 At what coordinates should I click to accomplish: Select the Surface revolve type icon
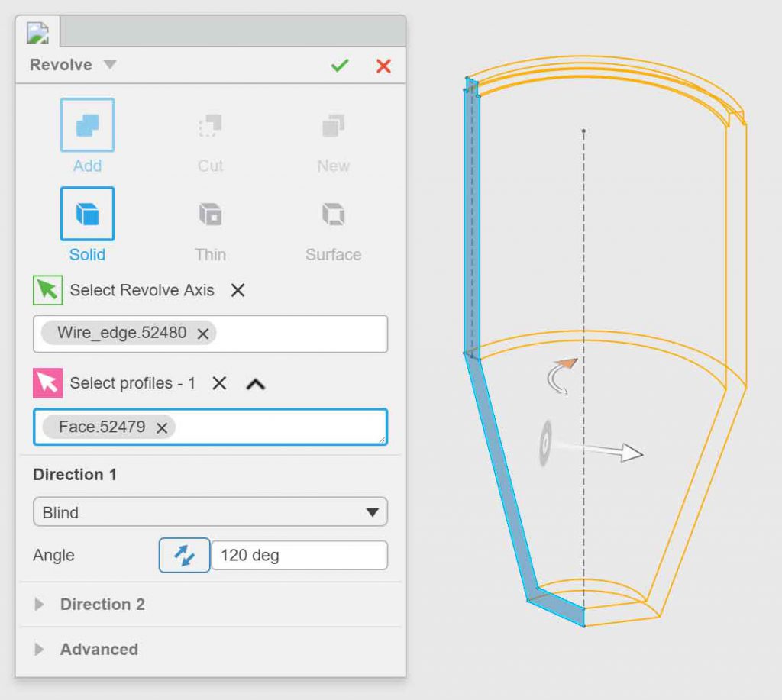tap(332, 214)
